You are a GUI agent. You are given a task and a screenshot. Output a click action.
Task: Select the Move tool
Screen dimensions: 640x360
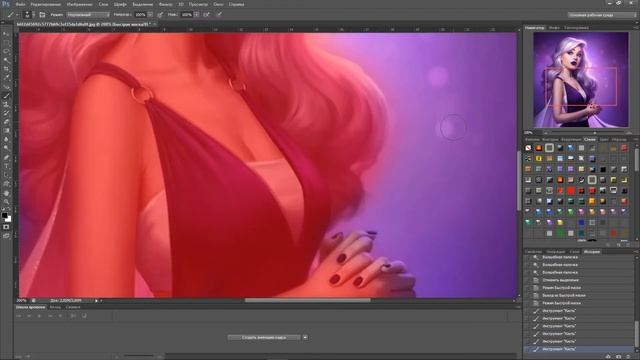pyautogui.click(x=6, y=34)
